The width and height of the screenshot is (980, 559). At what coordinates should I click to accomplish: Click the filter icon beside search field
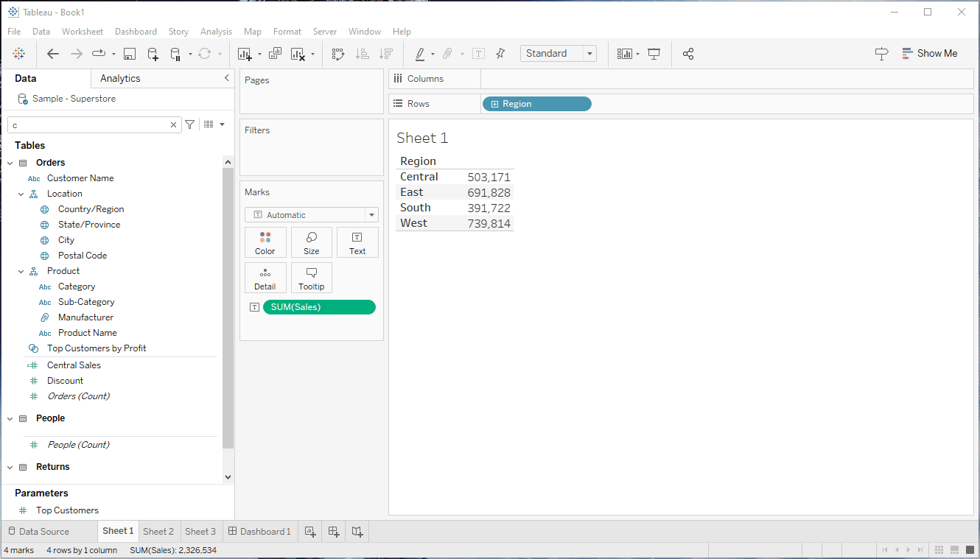(x=189, y=124)
